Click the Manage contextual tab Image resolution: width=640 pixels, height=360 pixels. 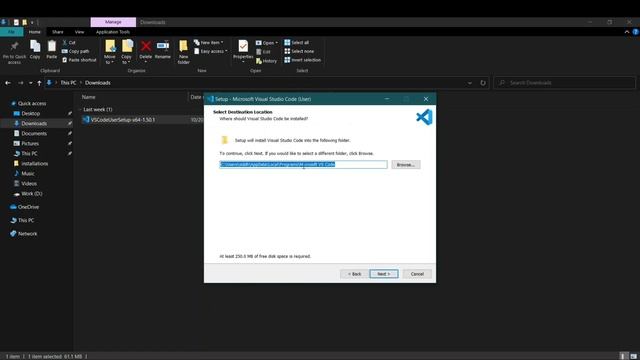coord(113,22)
